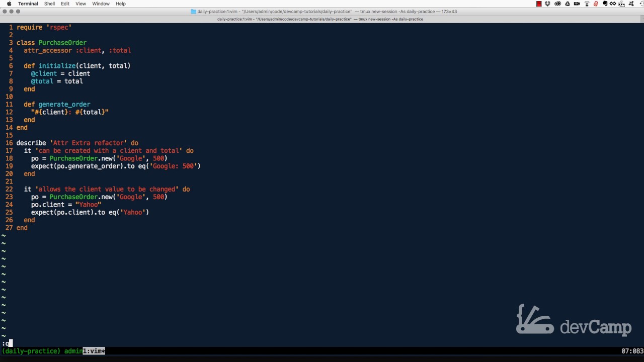Open the Terminal app menu
The width and height of the screenshot is (644, 362).
pos(28,4)
